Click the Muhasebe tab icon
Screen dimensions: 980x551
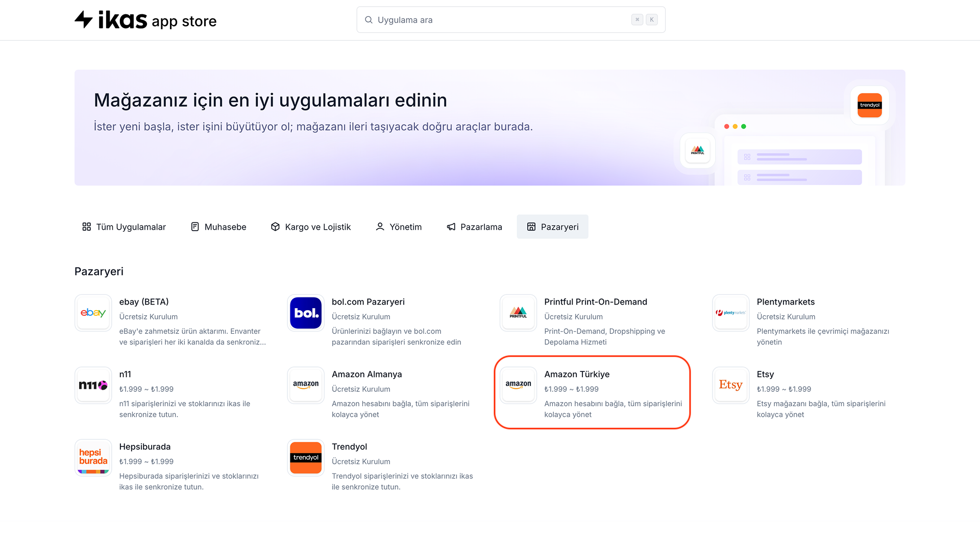click(x=195, y=227)
